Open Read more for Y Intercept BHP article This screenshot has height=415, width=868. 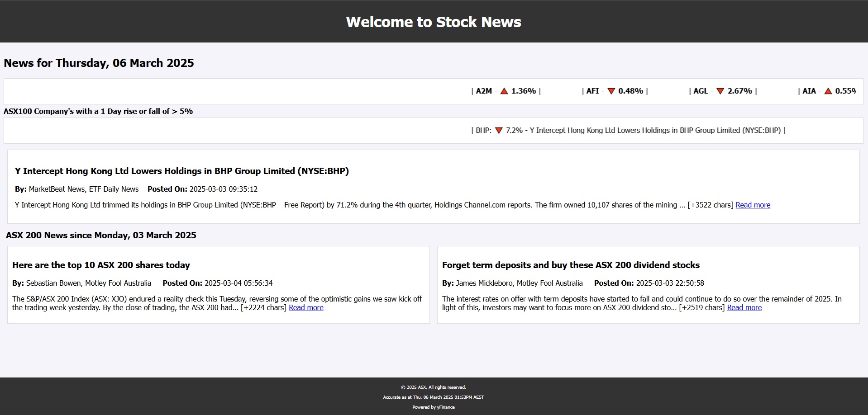(753, 205)
